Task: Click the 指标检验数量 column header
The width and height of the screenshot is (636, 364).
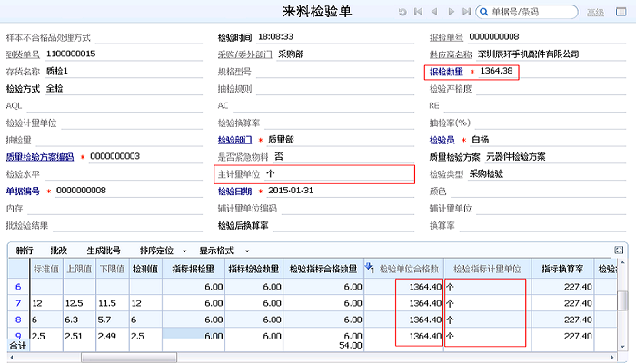Action: [253, 269]
